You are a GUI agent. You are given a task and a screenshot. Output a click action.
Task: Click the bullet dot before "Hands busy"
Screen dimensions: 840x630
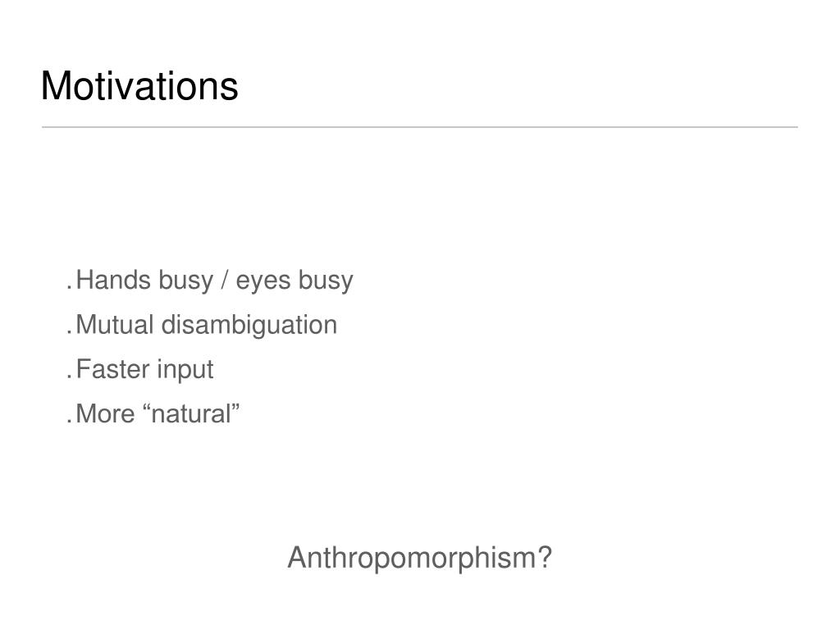(x=69, y=288)
